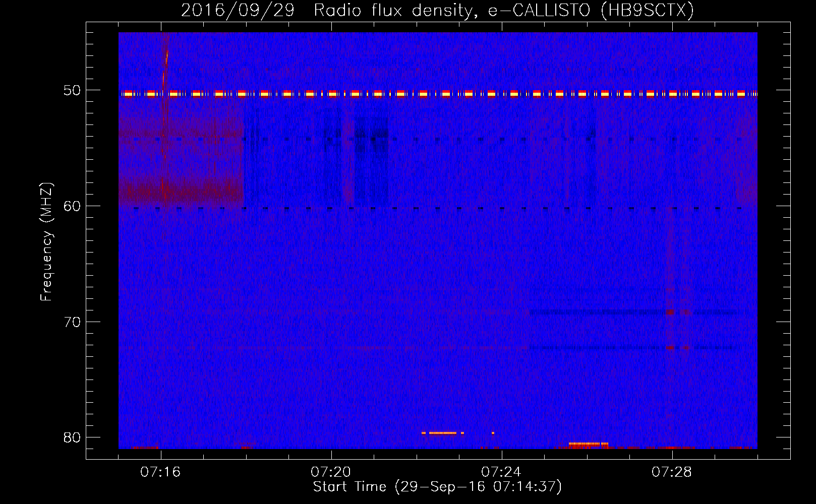
Task: Click the orange horizontal streak near 80 MHz
Action: tap(442, 433)
